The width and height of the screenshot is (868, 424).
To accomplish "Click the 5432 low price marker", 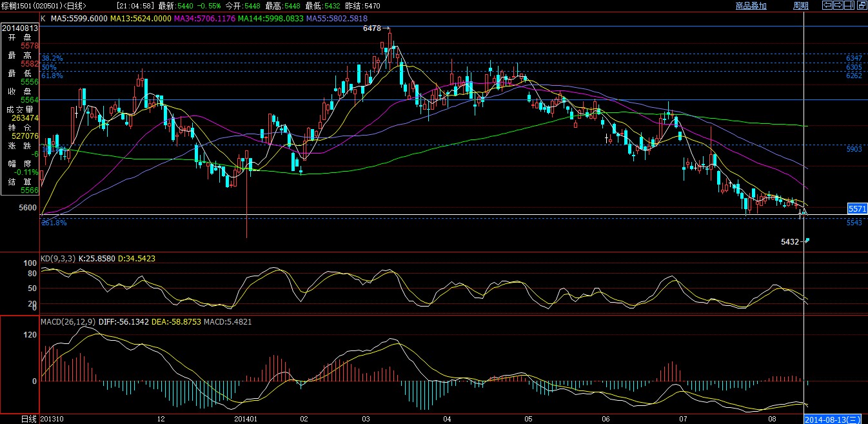I will (790, 242).
